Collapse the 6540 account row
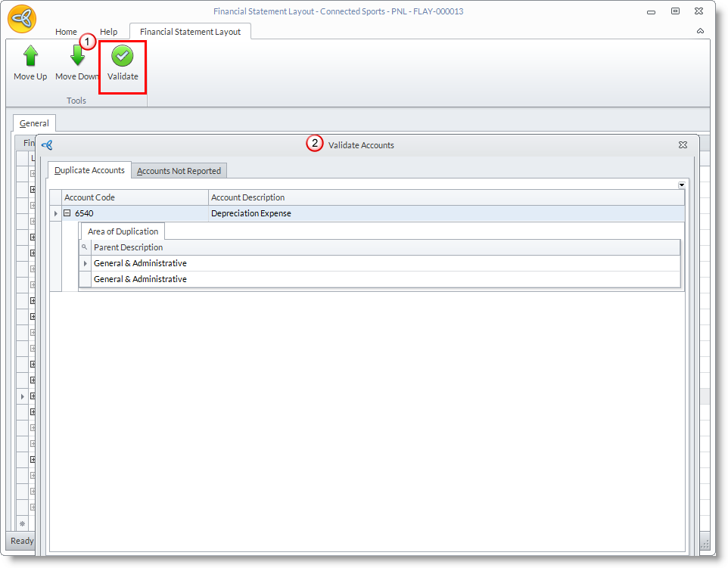Image resolution: width=728 pixels, height=568 pixels. [67, 213]
